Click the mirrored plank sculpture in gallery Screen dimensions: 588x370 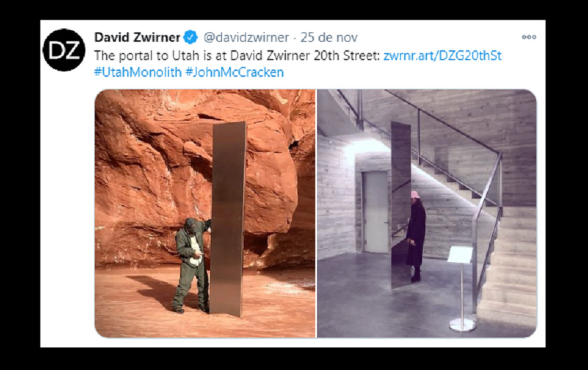401,205
